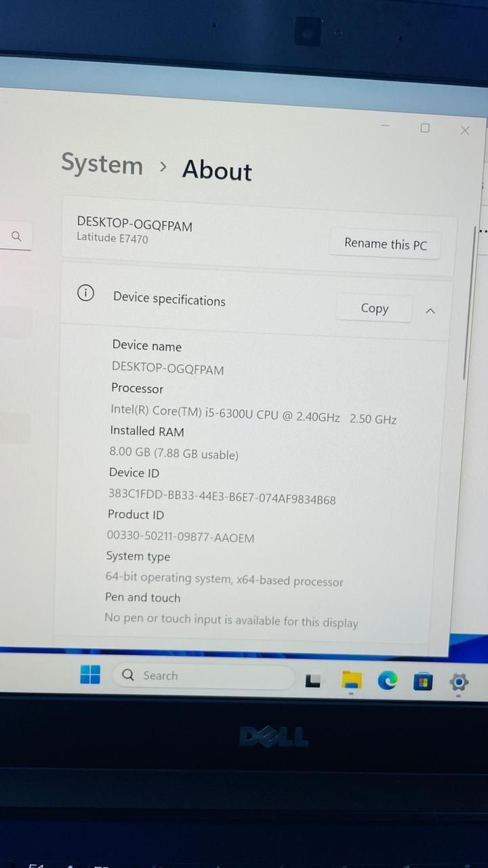Copy the device specifications

pyautogui.click(x=374, y=309)
